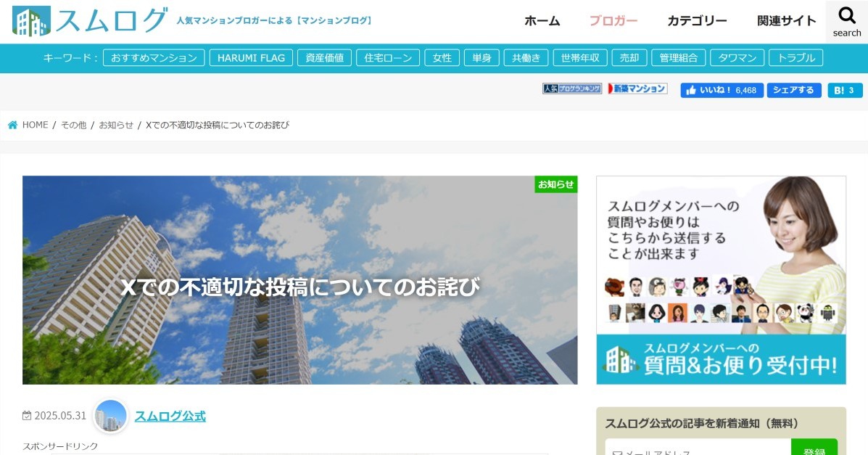
Task: Open the ブロガー menu item
Action: [613, 21]
